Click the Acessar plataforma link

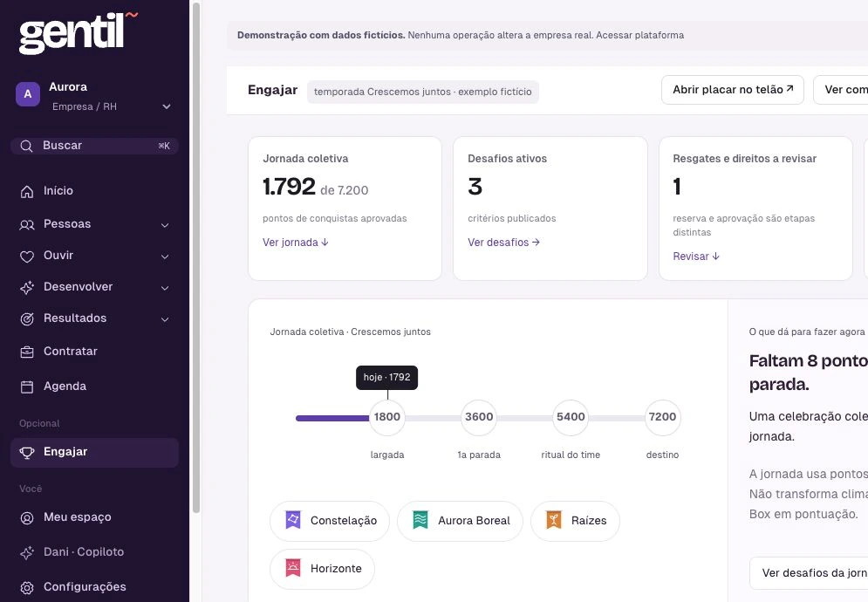click(x=640, y=35)
